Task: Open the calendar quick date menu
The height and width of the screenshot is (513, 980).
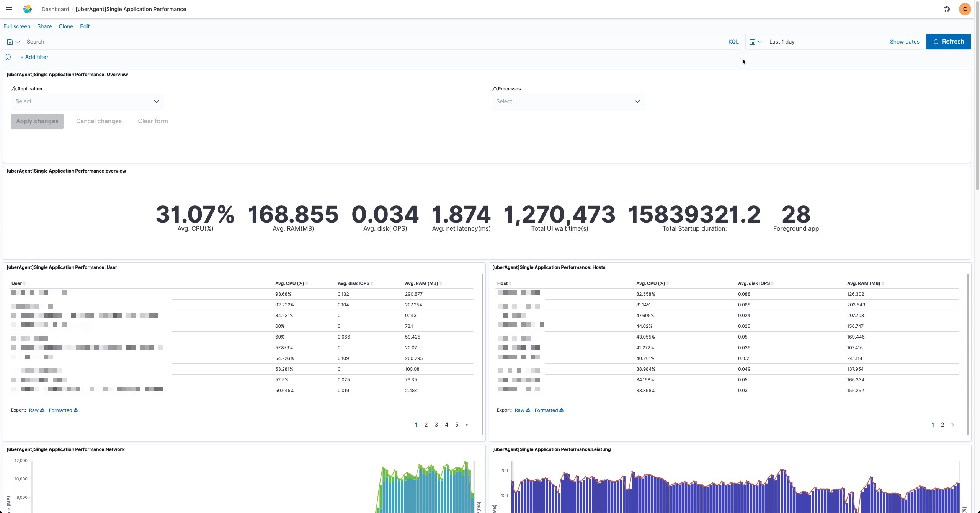Action: pos(755,42)
